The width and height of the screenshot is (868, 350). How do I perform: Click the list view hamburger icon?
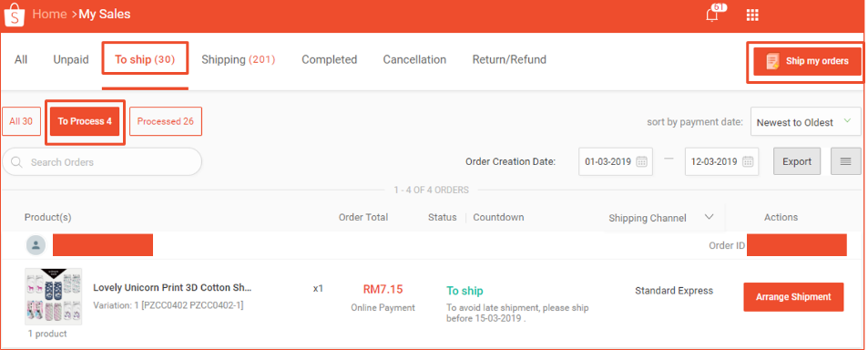coord(846,161)
